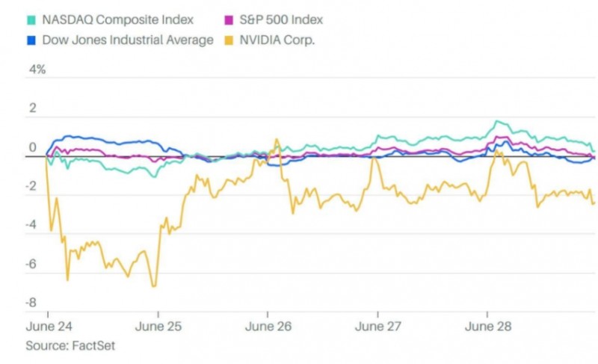Click the June 27 date label
The image size is (598, 364).
pos(378,327)
